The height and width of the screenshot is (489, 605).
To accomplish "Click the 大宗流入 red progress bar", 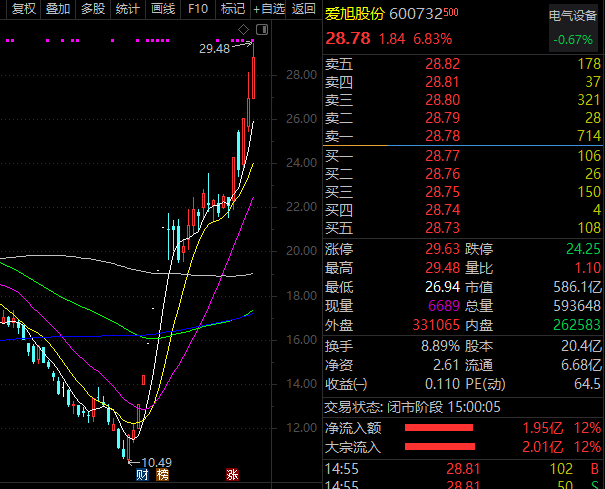I will (x=440, y=447).
